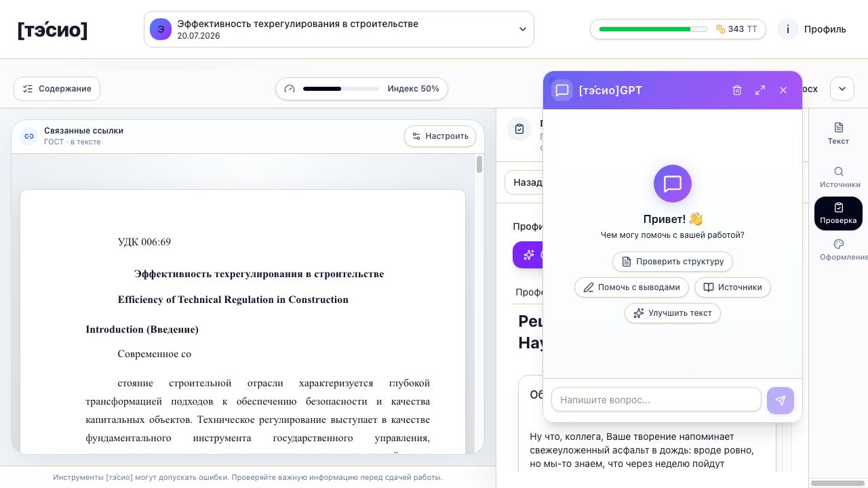Click the document title 'Эффективность техрегулирования в строительстве' heading

pyautogui.click(x=259, y=274)
